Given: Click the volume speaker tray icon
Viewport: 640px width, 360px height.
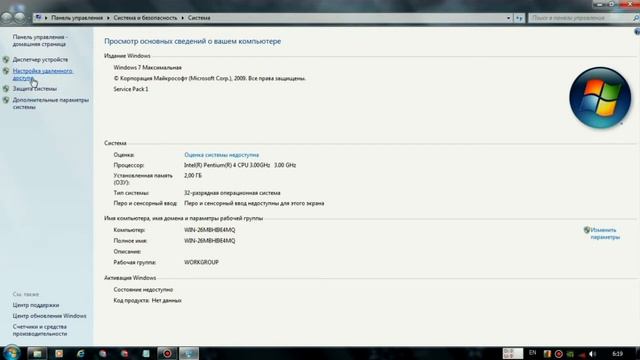Looking at the screenshot, I should pos(593,354).
